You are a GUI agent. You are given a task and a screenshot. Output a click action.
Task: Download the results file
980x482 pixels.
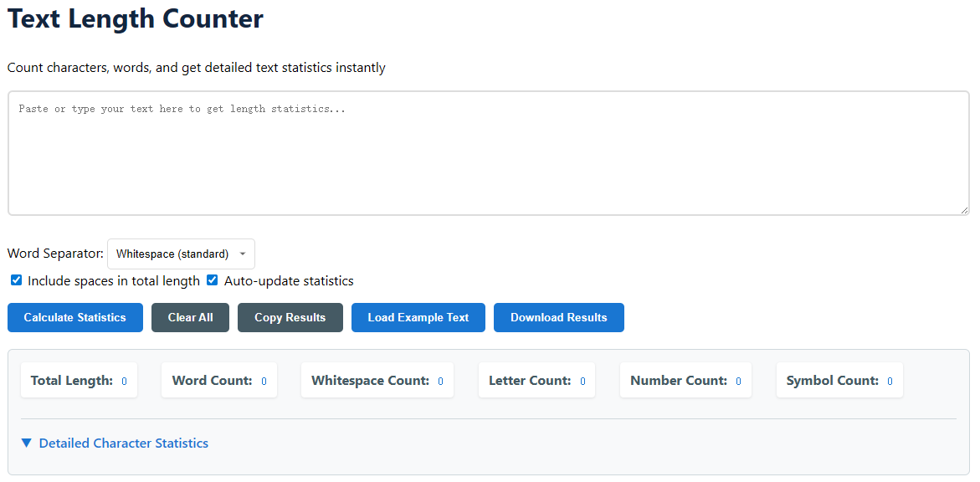[x=558, y=318]
